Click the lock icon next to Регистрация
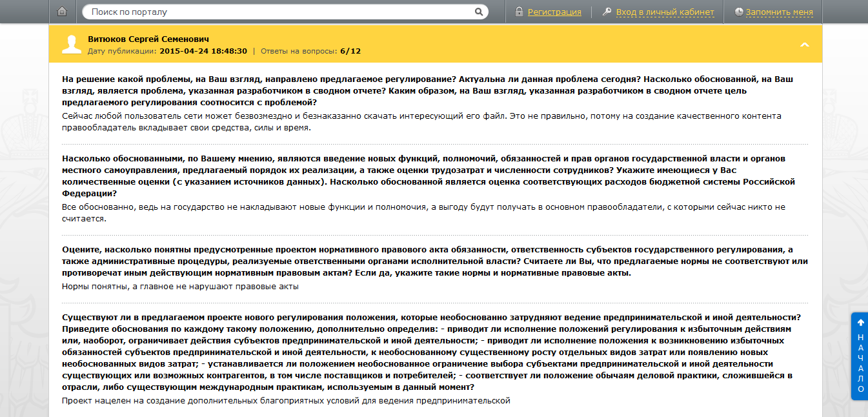 click(520, 11)
